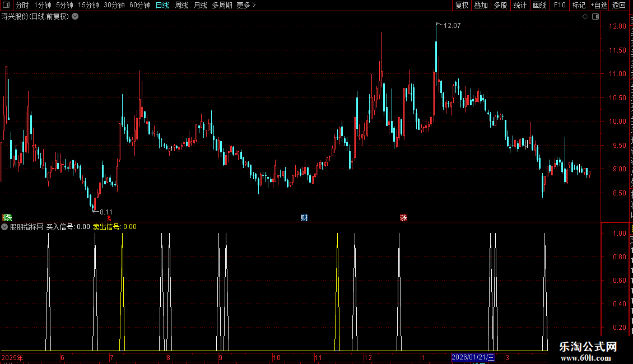Click the 0.60 indicator axis label
This screenshot has width=633, height=364.
point(619,280)
